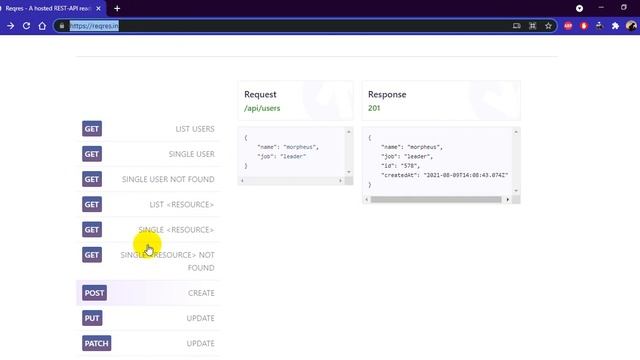The image size is (640, 360).
Task: Select GET Single User endpoint
Action: coord(148,154)
